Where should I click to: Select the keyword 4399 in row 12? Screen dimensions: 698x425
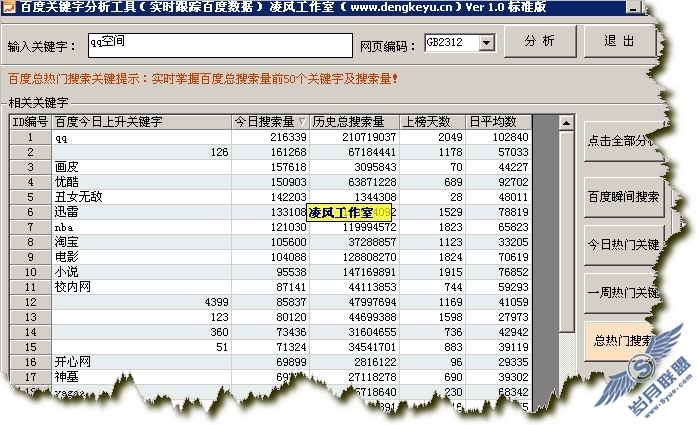(142, 302)
